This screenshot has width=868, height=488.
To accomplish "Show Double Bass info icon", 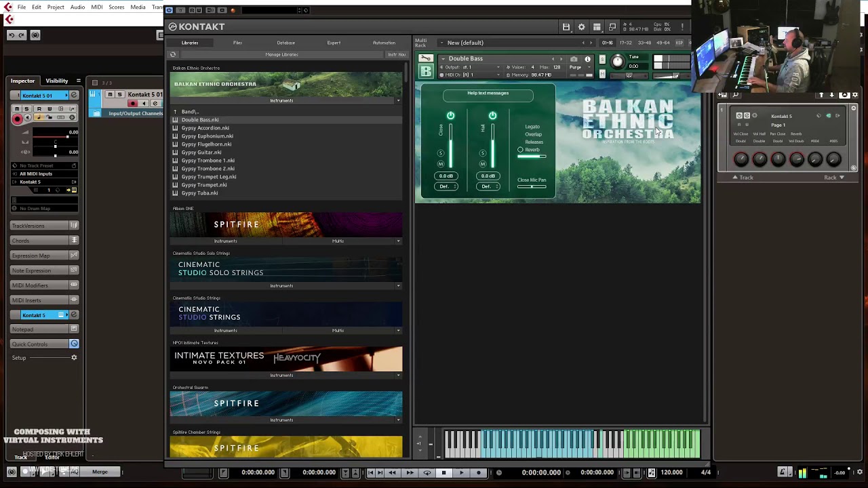I will [587, 59].
